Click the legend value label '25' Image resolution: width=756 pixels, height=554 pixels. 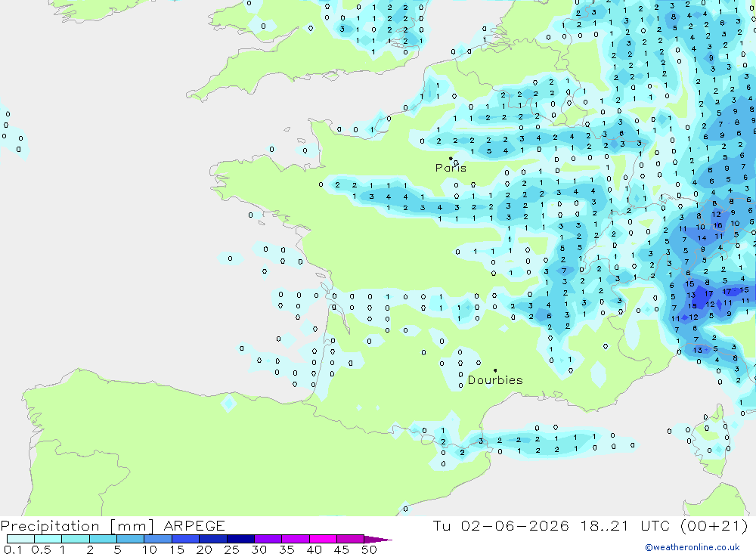coord(231,549)
